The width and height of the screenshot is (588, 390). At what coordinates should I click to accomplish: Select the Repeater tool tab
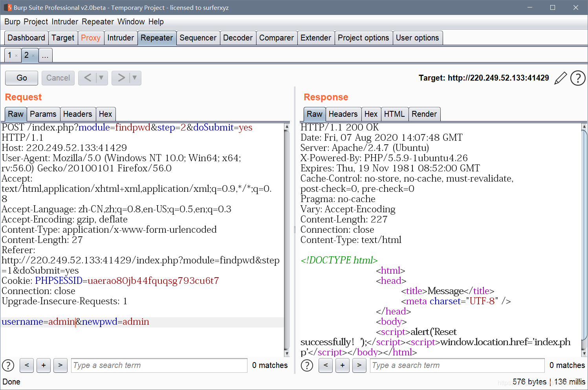point(157,38)
